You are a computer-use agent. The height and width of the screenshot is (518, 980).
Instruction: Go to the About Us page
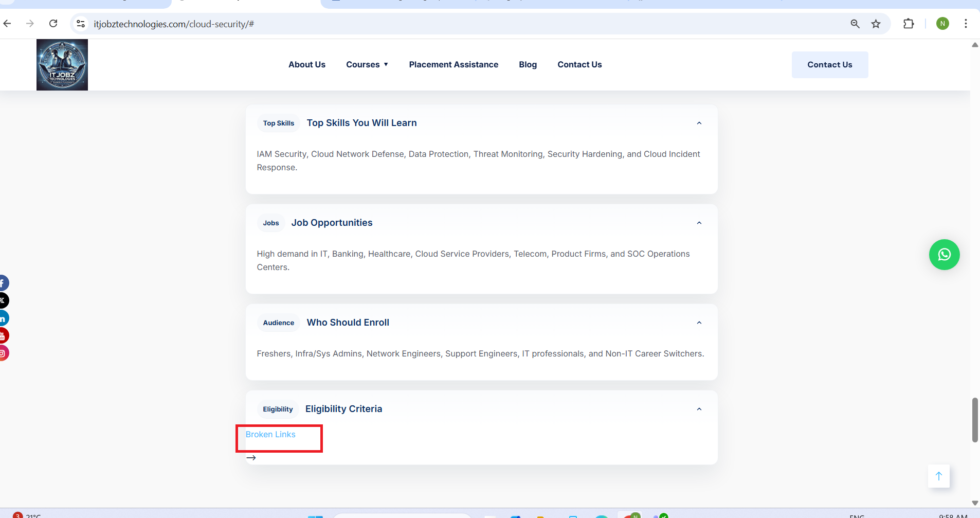pos(307,65)
